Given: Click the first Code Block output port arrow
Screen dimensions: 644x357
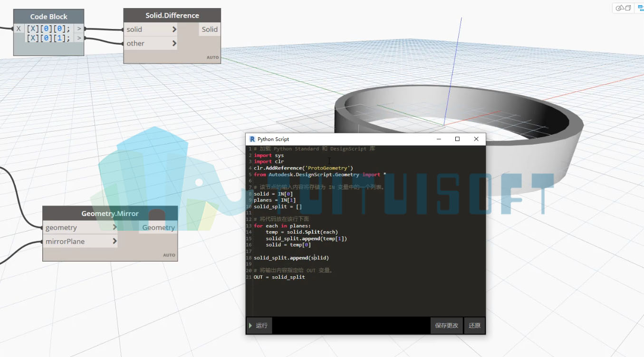Looking at the screenshot, I should click(x=79, y=29).
